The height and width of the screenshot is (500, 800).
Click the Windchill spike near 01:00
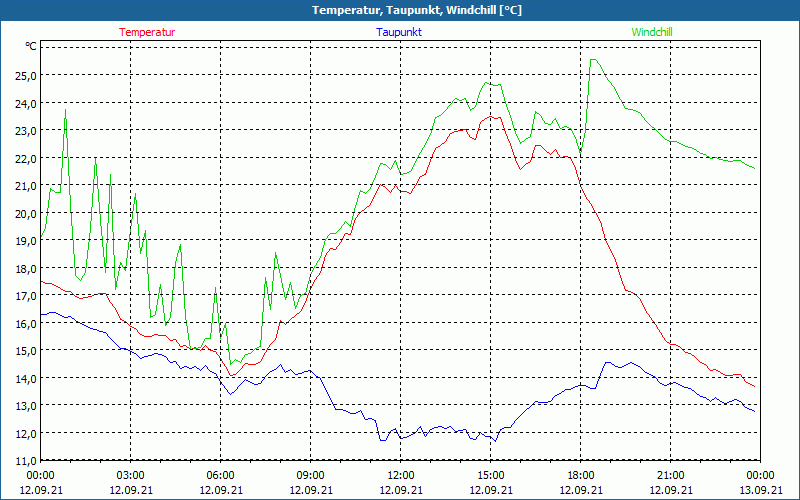tap(65, 110)
